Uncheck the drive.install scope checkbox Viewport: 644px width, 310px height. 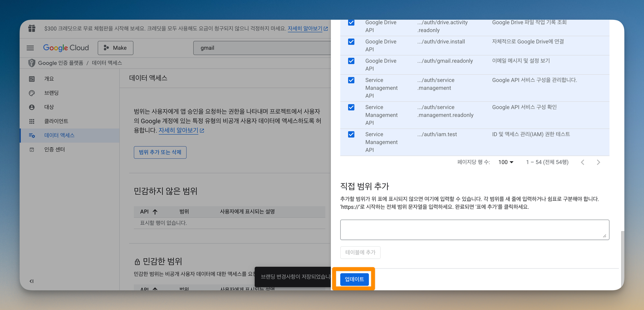click(x=351, y=42)
